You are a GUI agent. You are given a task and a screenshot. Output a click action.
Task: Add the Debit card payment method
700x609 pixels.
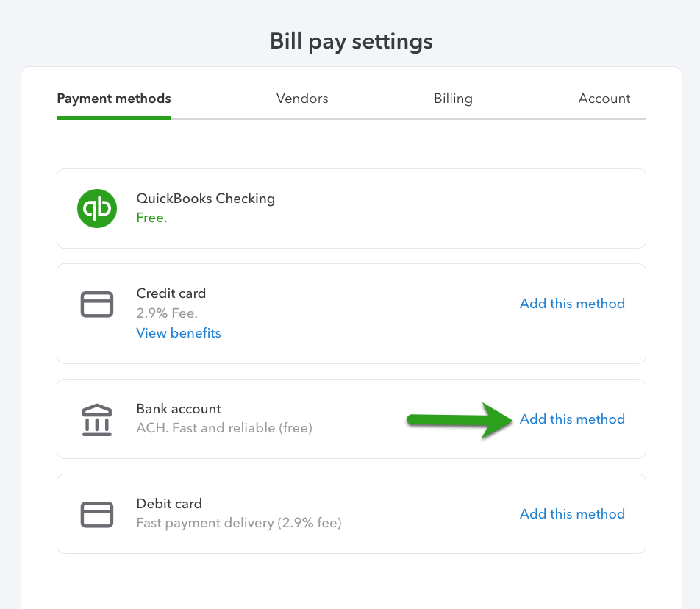click(572, 514)
